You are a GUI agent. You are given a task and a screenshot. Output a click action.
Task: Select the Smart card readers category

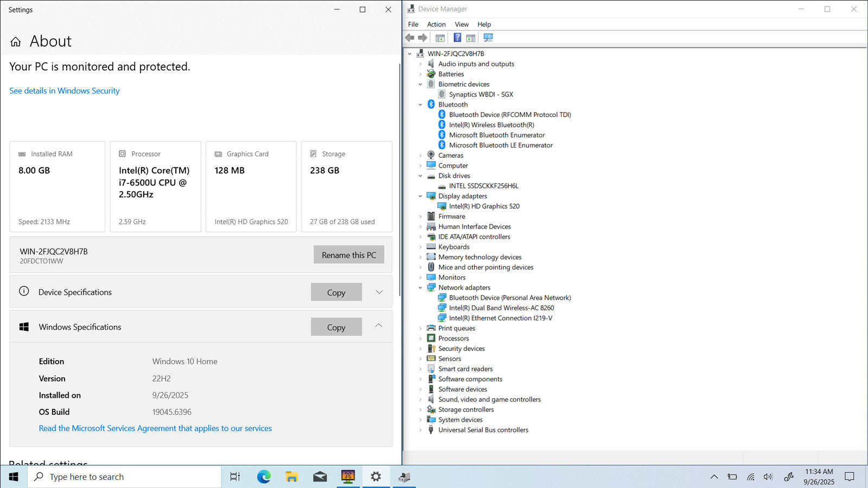pos(465,369)
